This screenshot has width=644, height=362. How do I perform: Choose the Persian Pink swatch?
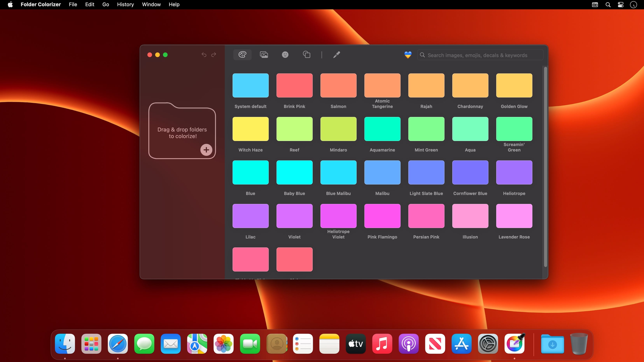pos(426,216)
